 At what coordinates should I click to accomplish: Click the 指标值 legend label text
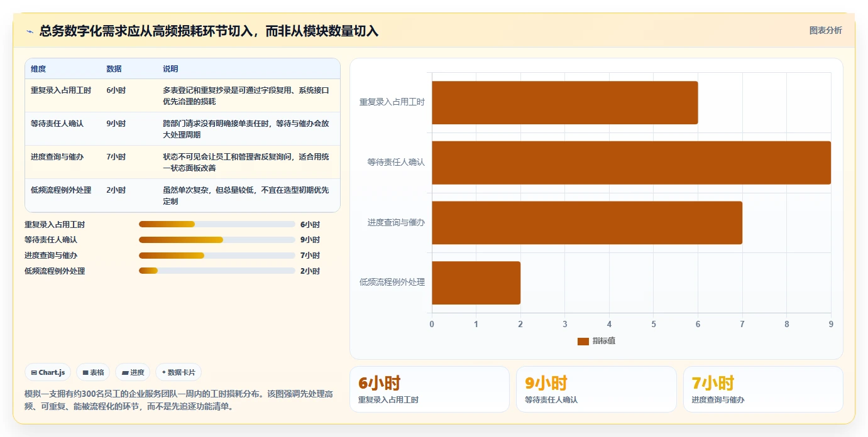[x=604, y=341]
